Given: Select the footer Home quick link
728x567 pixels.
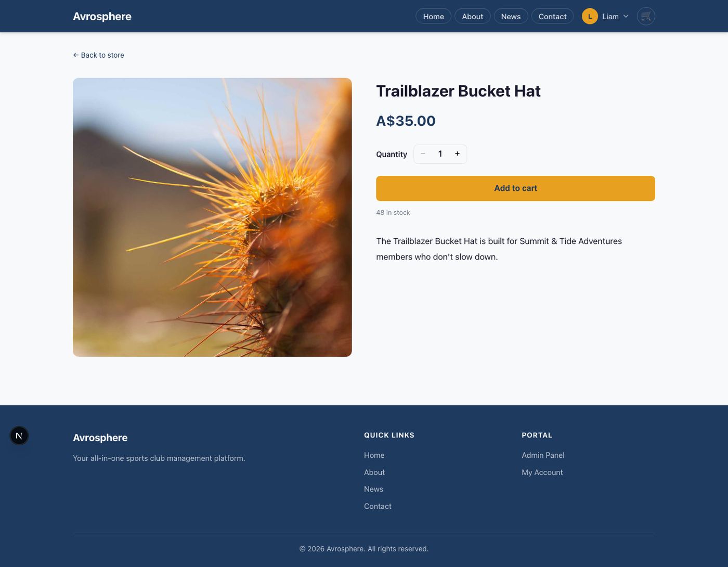Looking at the screenshot, I should point(374,455).
